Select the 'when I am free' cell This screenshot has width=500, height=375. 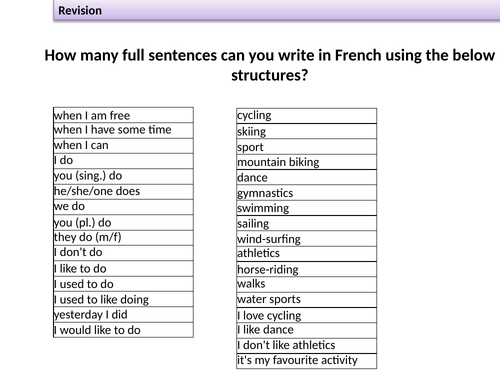coord(123,115)
